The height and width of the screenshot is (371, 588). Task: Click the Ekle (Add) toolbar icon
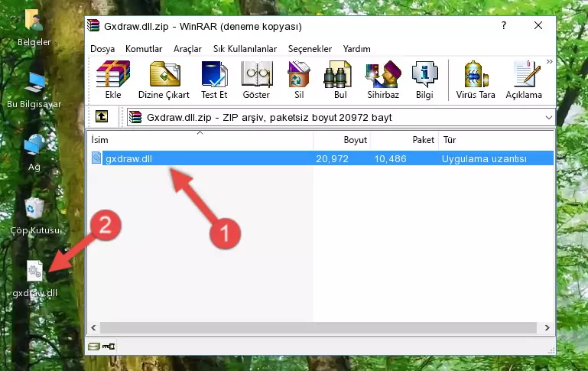coord(113,80)
